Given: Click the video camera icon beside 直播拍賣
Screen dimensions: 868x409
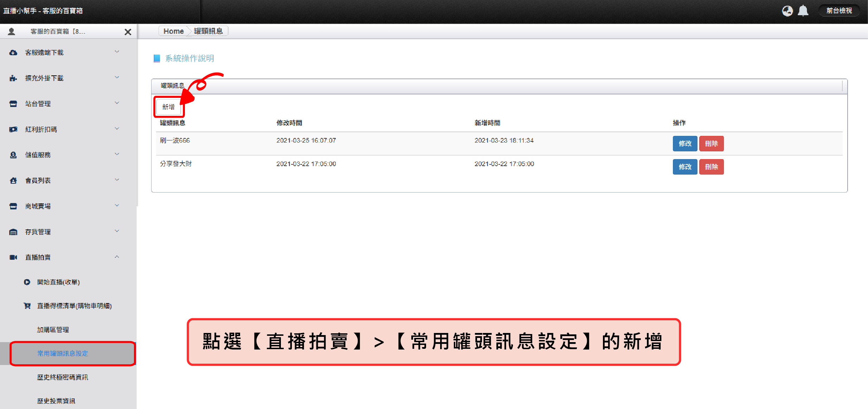Looking at the screenshot, I should click(x=13, y=257).
